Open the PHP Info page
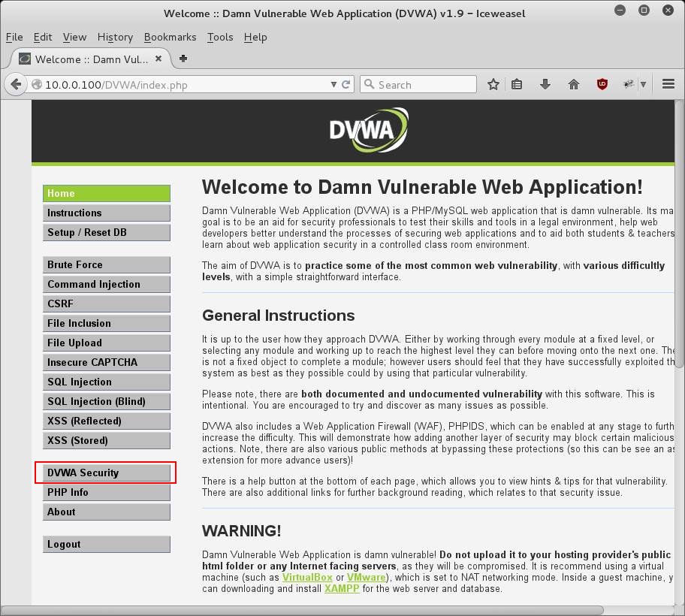 click(x=107, y=492)
